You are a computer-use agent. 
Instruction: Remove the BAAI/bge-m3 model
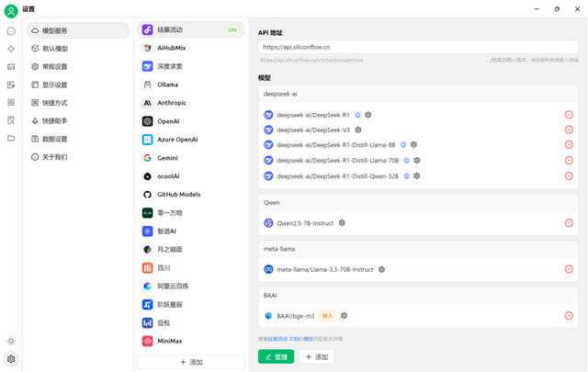[x=569, y=316]
